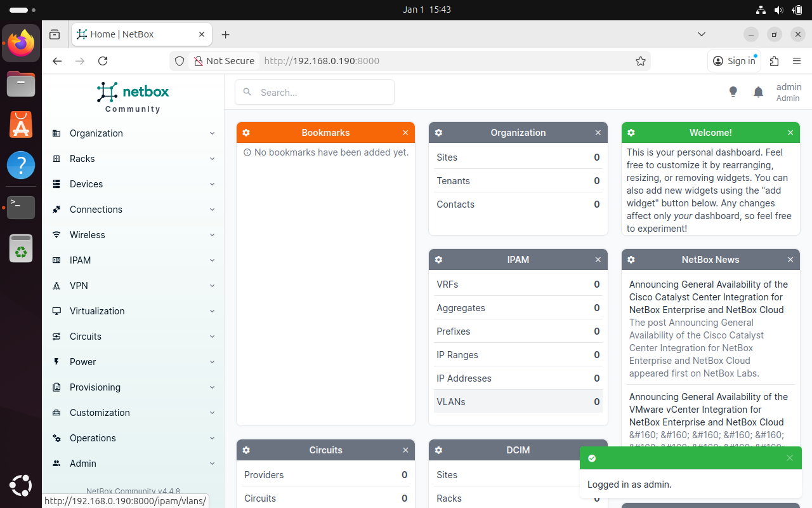Viewport: 812px width, 508px height.
Task: Expand the Racks sidebar menu
Action: 133,159
